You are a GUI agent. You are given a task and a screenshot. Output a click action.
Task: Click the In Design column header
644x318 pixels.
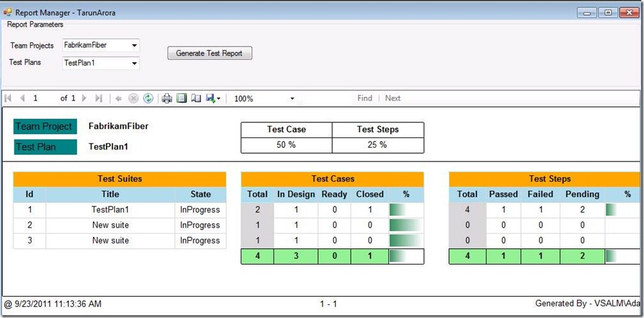pos(296,194)
